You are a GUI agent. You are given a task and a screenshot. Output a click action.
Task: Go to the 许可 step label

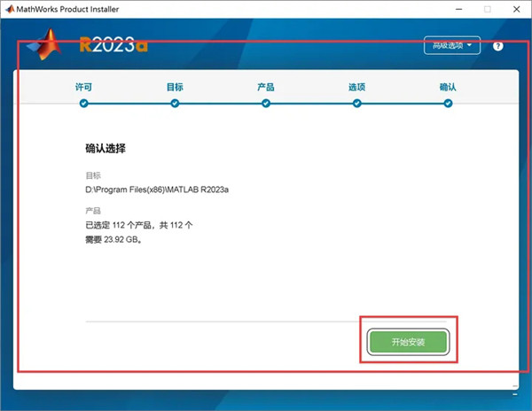pyautogui.click(x=83, y=87)
